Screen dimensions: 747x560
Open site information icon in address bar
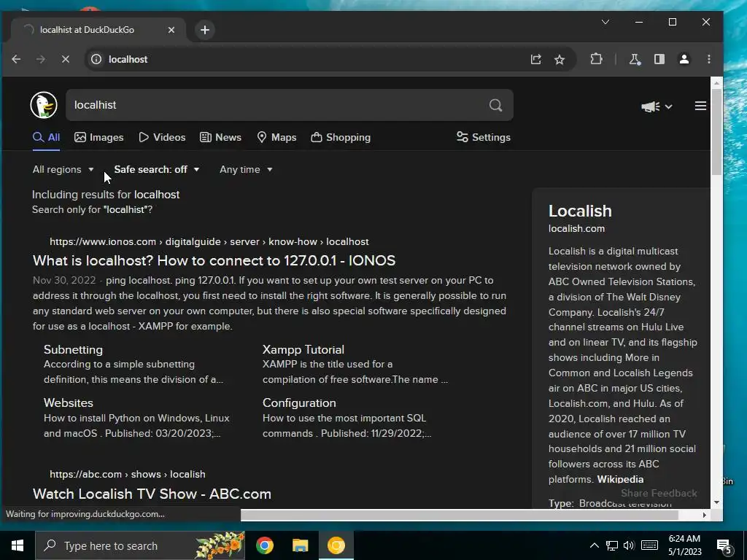coord(96,59)
